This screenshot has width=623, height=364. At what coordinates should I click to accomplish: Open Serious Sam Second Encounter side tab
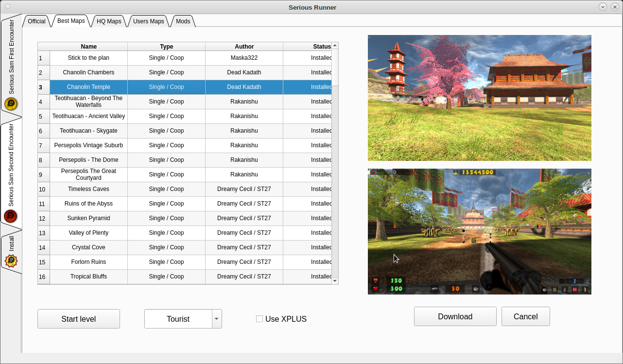(11, 173)
